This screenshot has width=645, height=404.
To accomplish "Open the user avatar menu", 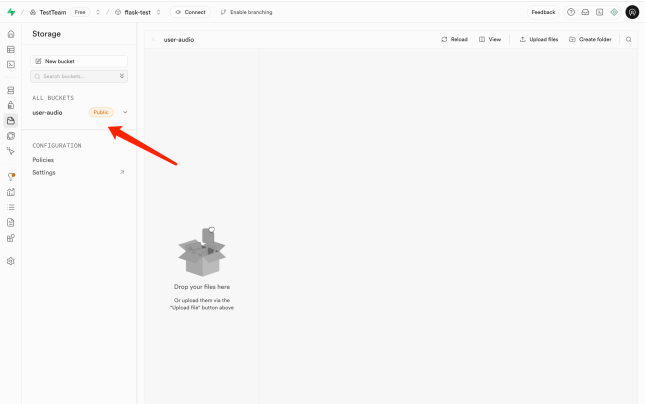I will point(632,12).
